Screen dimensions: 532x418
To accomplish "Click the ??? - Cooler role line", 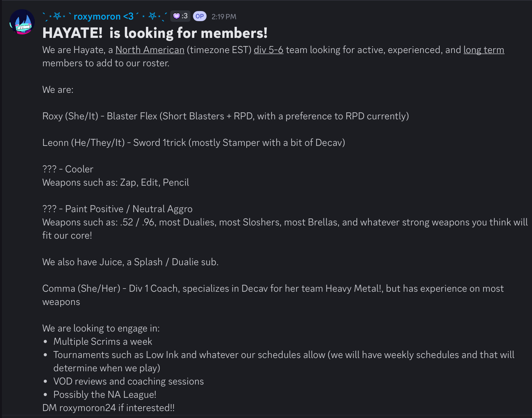I will tap(68, 169).
